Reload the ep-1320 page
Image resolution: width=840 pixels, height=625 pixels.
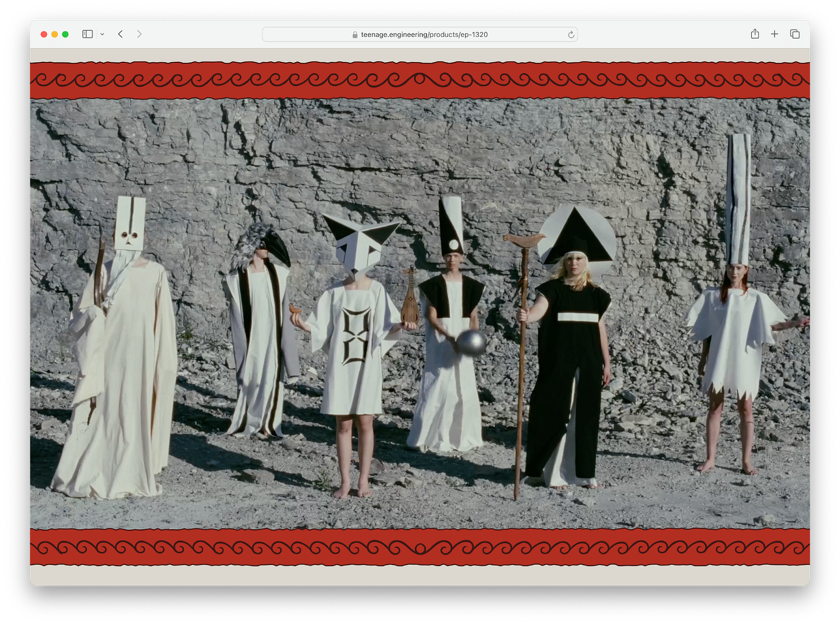click(571, 35)
